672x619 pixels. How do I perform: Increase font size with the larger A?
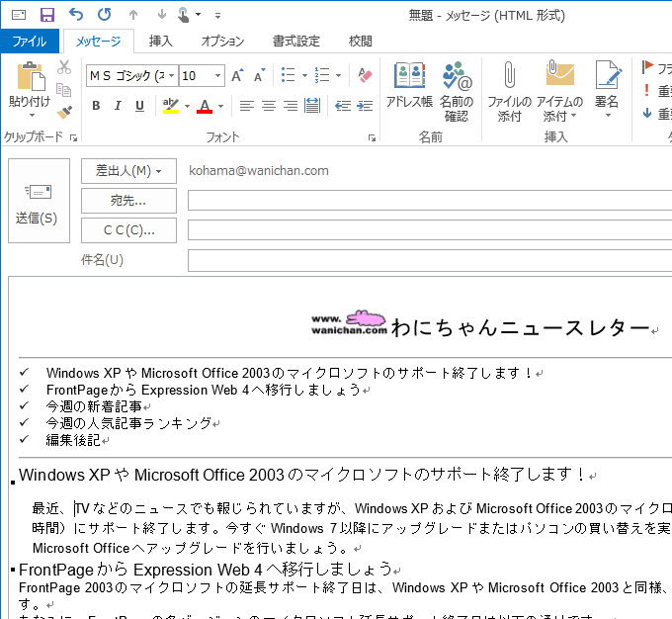pos(237,75)
